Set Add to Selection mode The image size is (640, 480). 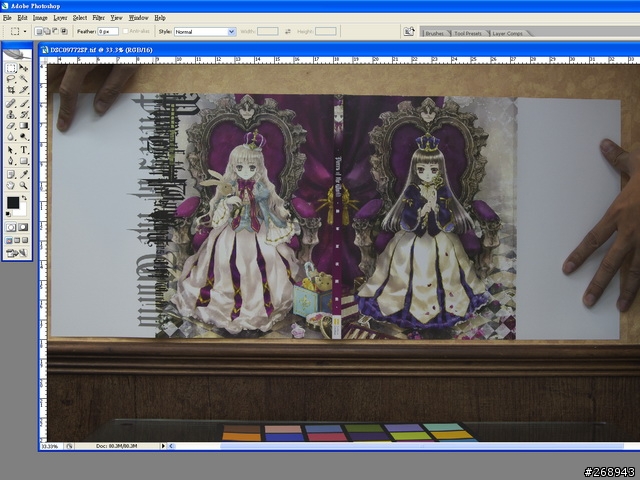click(47, 31)
